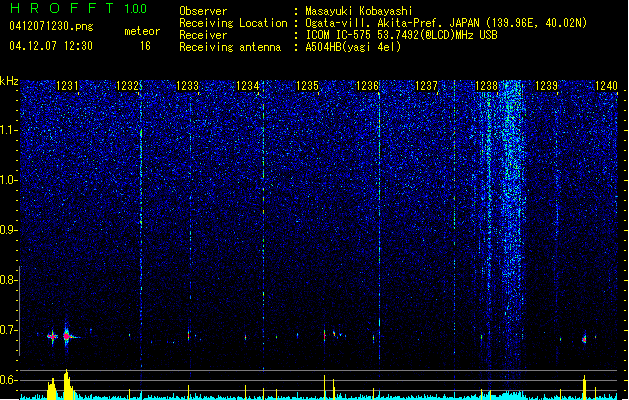Image resolution: width=629 pixels, height=400 pixels.
Task: Click the observer name Masayuki Kobayashi
Action: pos(359,11)
